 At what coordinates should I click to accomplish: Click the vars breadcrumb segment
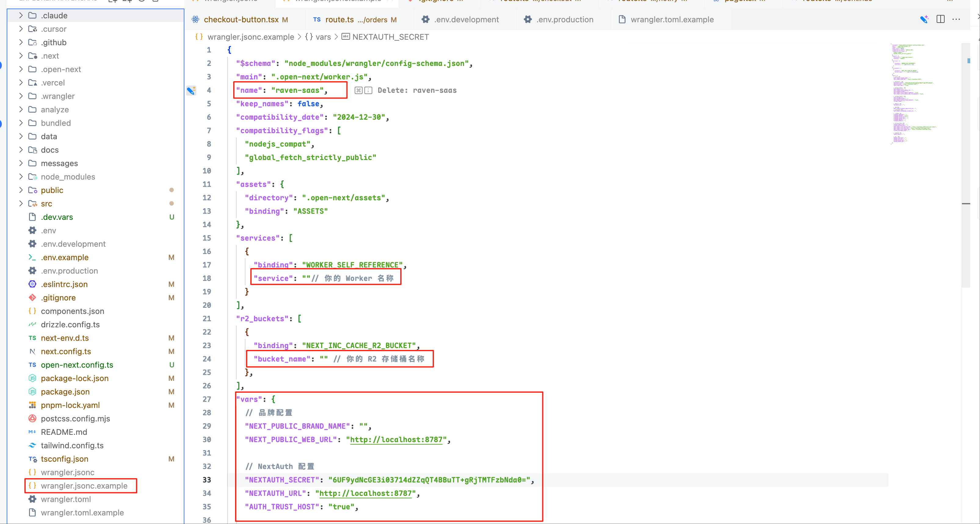click(323, 37)
